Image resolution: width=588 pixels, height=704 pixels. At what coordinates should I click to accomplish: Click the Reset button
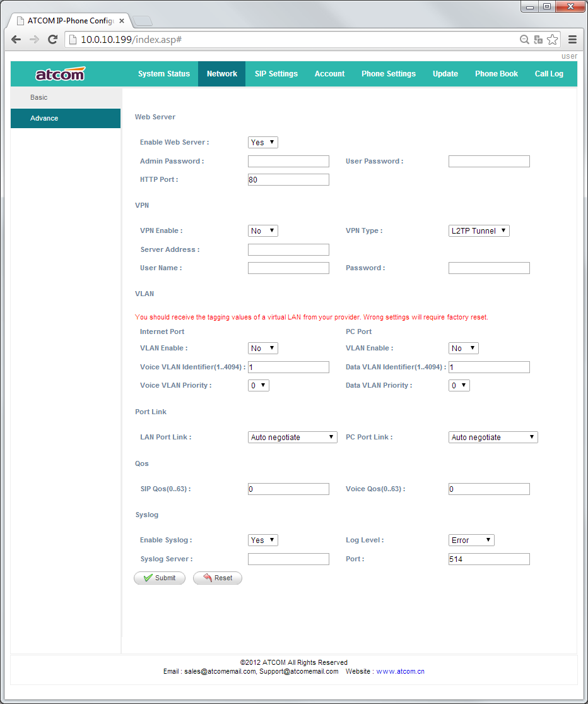point(218,578)
